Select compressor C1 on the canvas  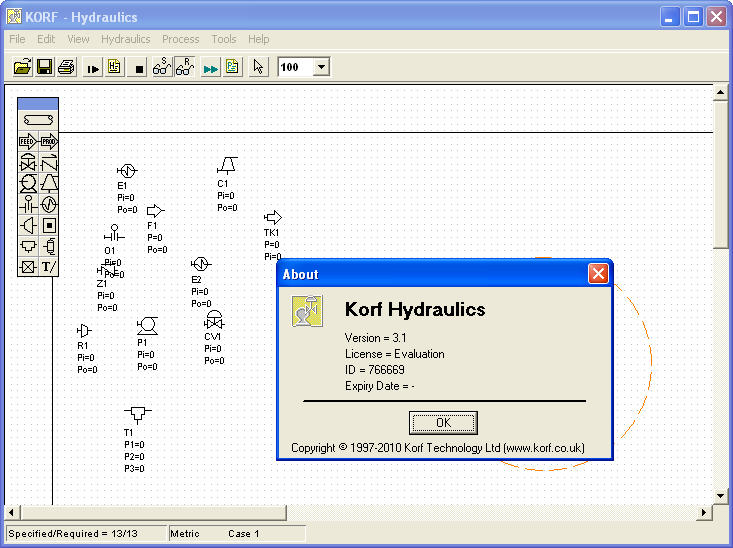pos(227,166)
